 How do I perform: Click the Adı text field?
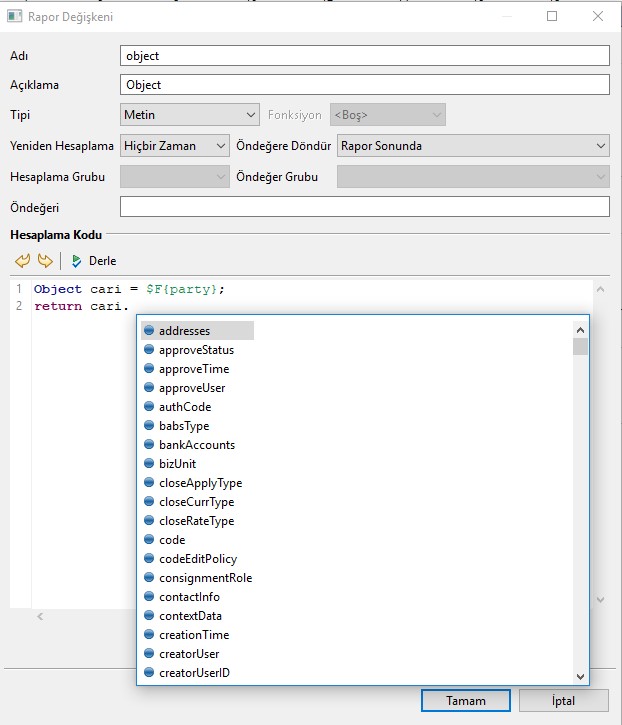pos(364,56)
